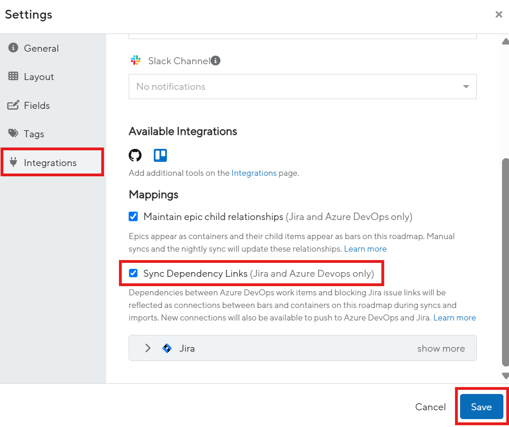This screenshot has height=427, width=509.
Task: Click the vertical scrollbar thumb
Action: [x=505, y=262]
